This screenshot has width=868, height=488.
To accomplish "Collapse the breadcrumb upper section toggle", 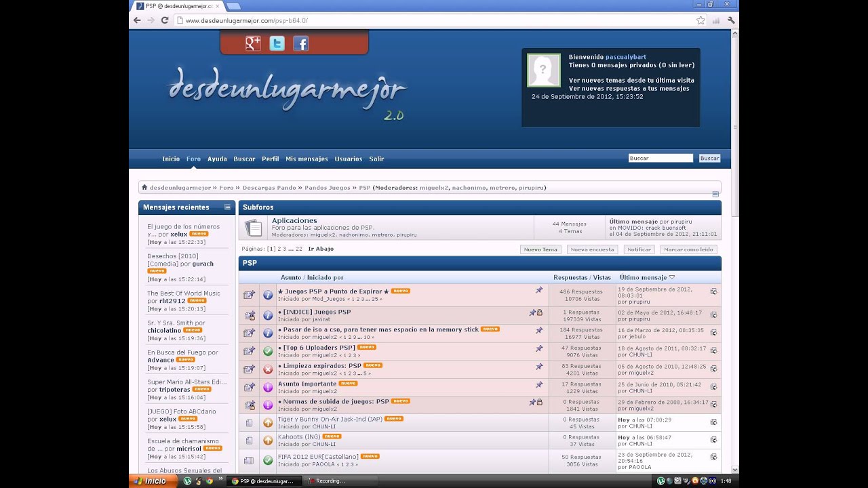I will pyautogui.click(x=715, y=195).
